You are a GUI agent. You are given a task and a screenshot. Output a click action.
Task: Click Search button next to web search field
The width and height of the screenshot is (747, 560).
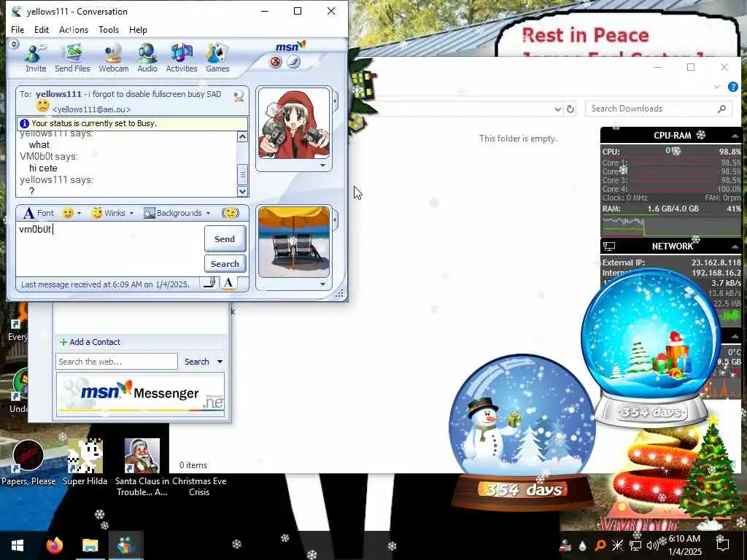[x=197, y=362]
